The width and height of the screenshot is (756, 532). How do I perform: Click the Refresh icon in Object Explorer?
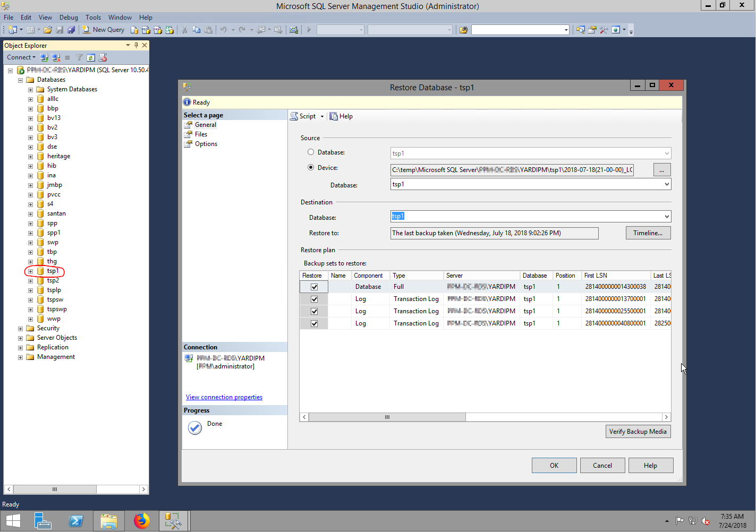(x=91, y=57)
